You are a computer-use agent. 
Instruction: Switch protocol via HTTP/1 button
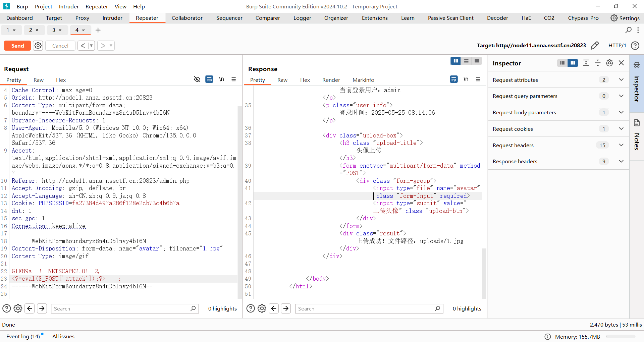click(617, 46)
